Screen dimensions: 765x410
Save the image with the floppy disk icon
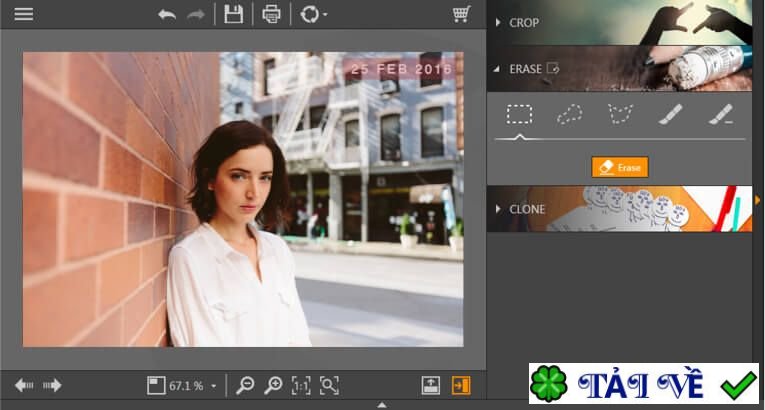pyautogui.click(x=233, y=14)
